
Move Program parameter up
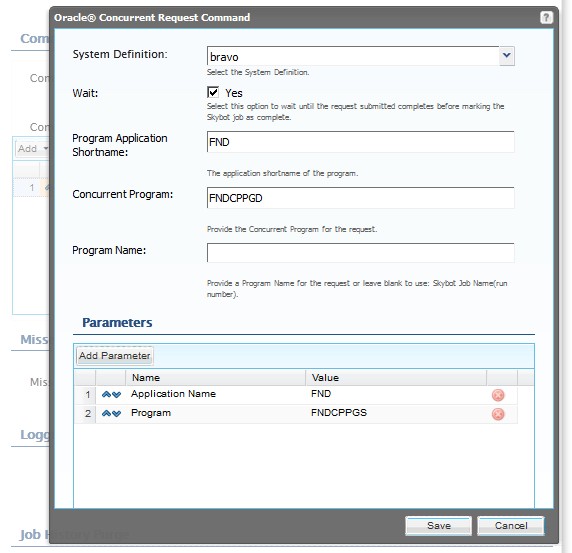[106, 414]
